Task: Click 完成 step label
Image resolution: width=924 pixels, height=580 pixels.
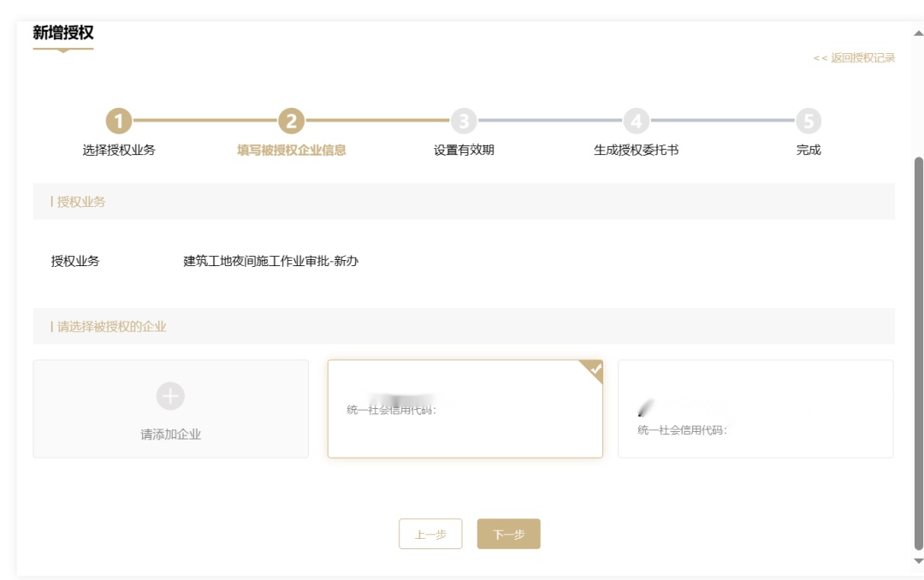Action: pyautogui.click(x=808, y=150)
